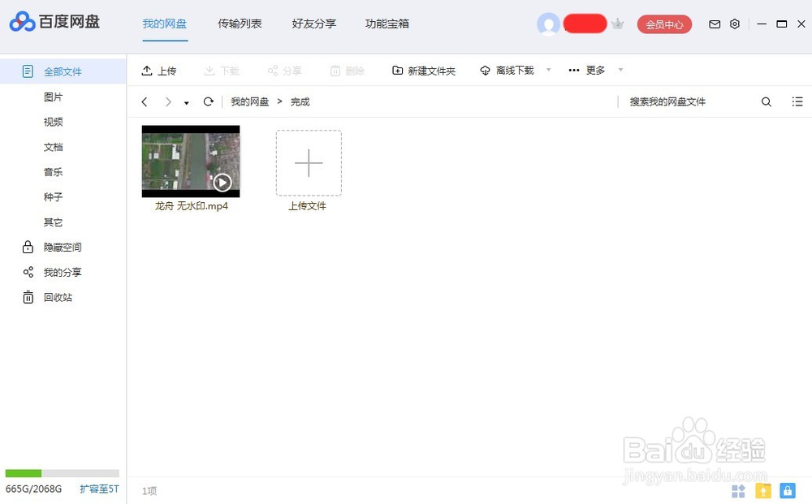
Task: Click the 上传 upload button
Action: (x=159, y=71)
